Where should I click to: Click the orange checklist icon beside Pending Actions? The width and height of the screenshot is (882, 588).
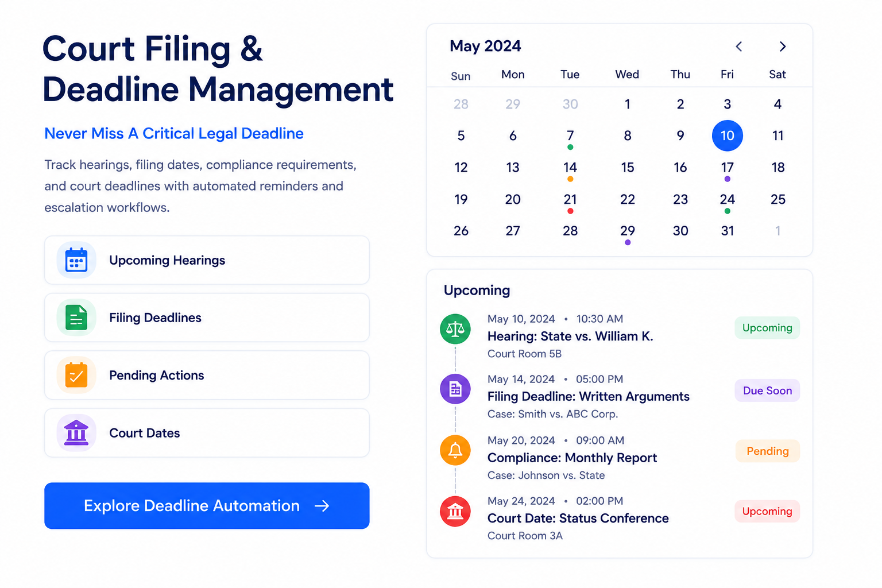click(76, 375)
